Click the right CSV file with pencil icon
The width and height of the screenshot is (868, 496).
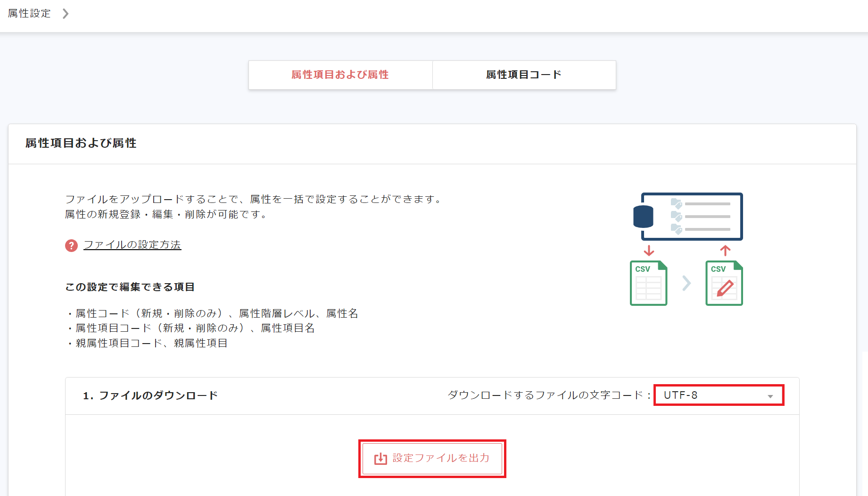[x=724, y=283]
